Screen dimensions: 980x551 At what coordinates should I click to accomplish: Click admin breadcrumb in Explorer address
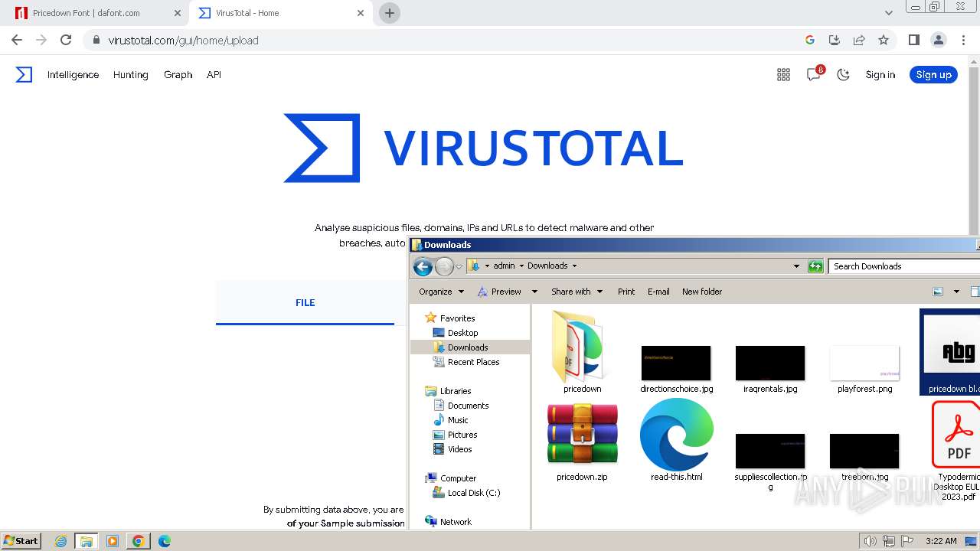[x=504, y=266]
